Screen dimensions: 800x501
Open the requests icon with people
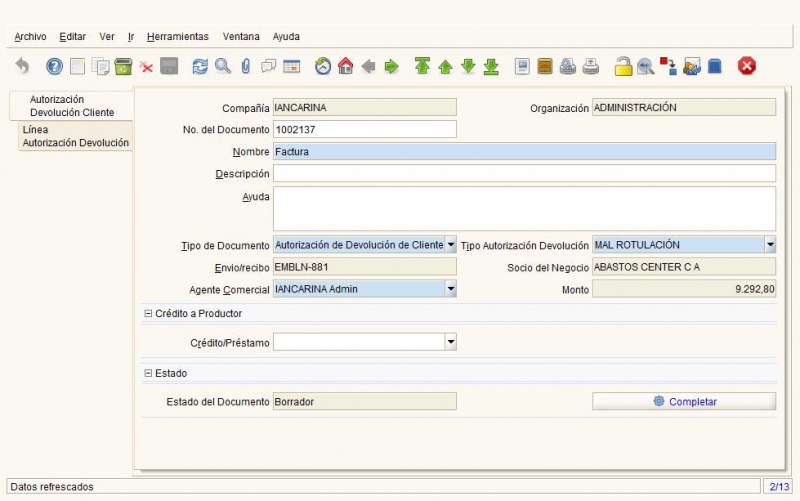tap(691, 66)
